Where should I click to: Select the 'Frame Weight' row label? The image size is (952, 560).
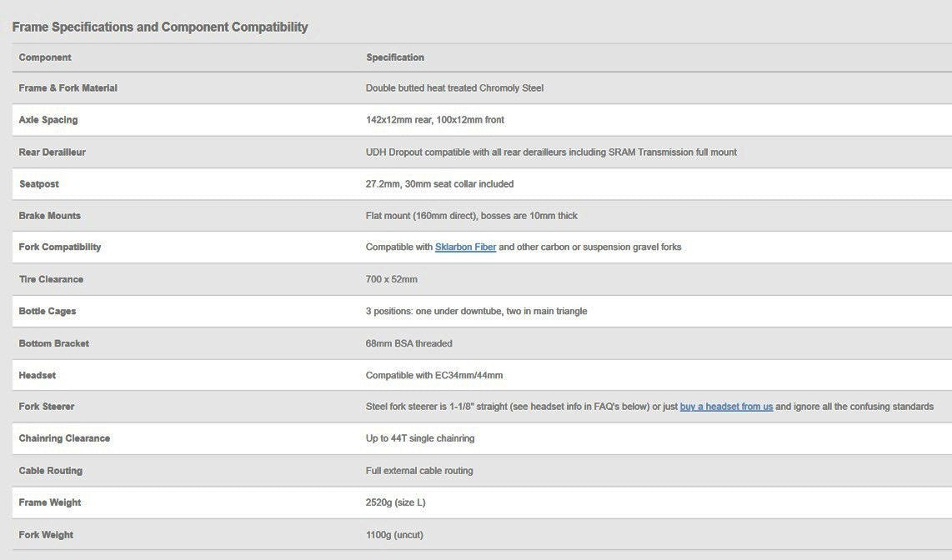click(x=50, y=502)
